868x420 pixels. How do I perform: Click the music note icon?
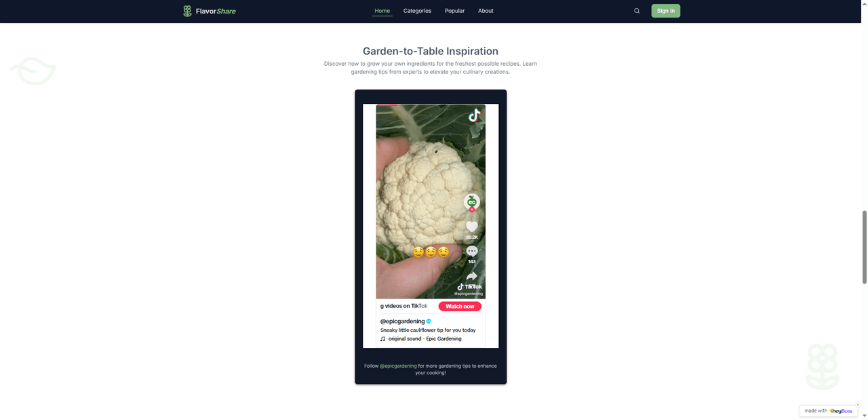tap(383, 339)
